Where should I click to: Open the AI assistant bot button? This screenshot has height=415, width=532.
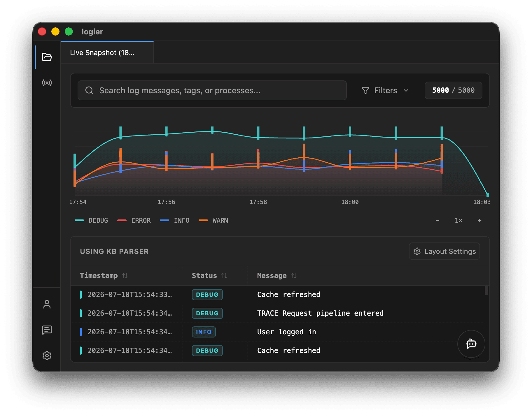click(471, 344)
